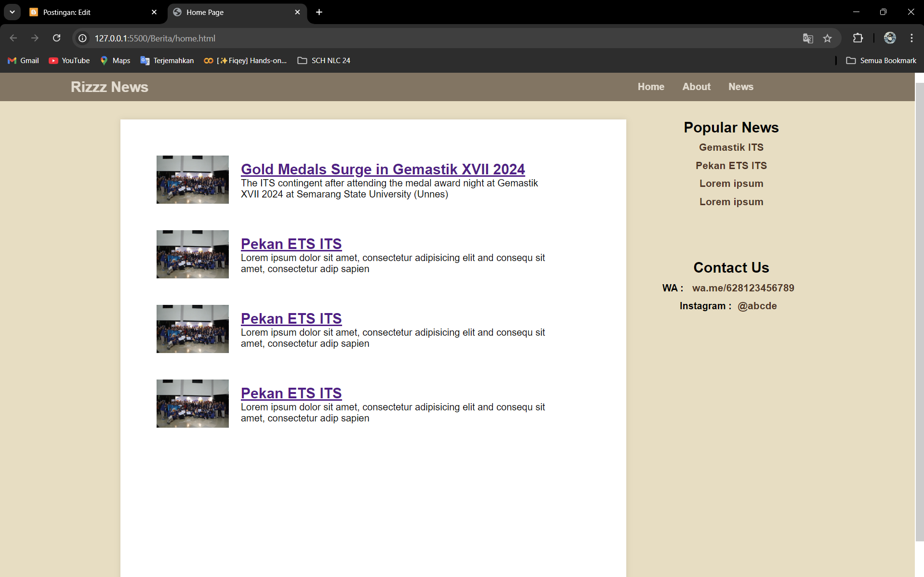Minimize the browser window
The height and width of the screenshot is (577, 924).
[856, 12]
